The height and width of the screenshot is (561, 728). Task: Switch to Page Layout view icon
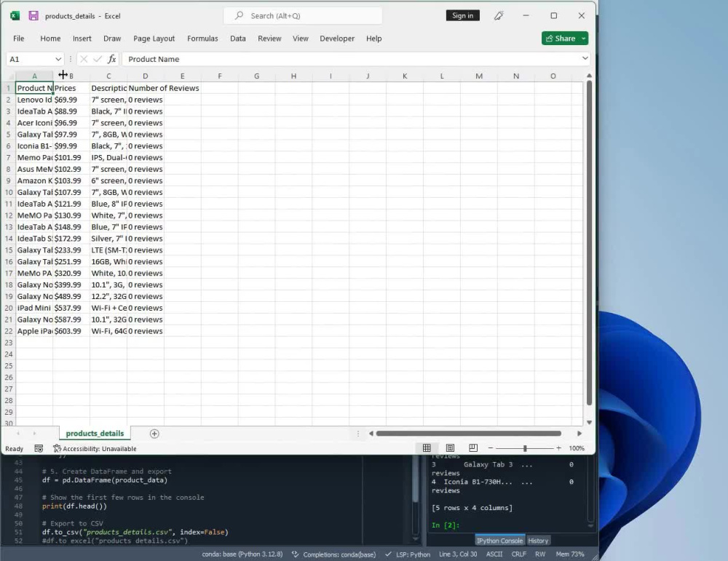point(450,447)
